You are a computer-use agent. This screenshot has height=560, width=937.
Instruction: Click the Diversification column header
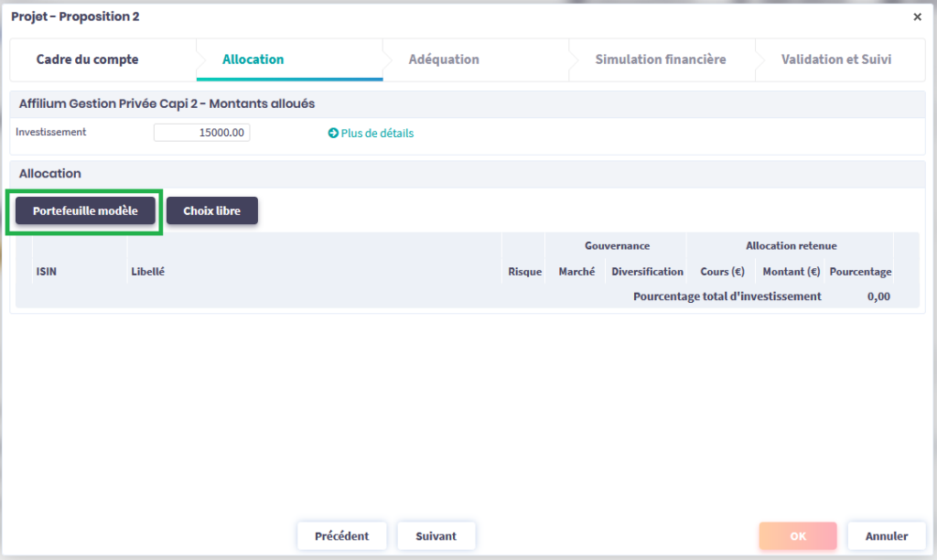tap(647, 272)
